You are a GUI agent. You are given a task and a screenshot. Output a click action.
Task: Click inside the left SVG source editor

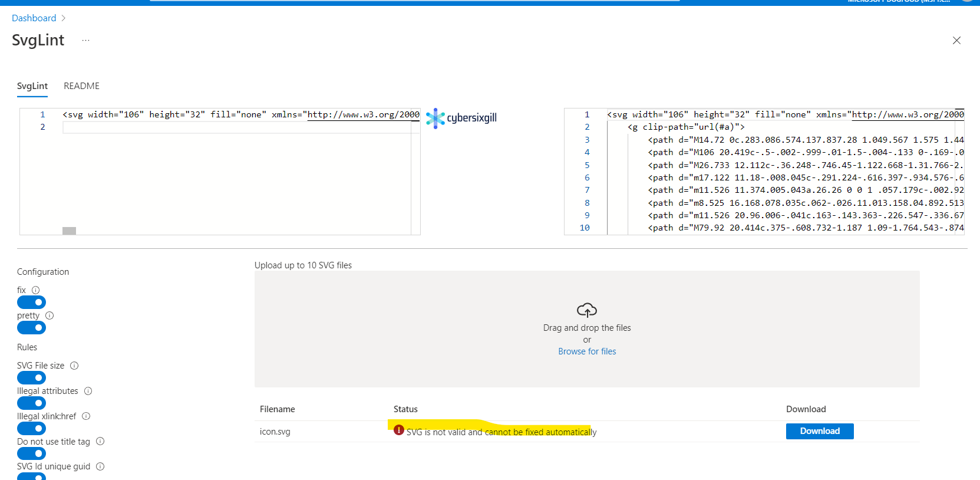(x=220, y=172)
